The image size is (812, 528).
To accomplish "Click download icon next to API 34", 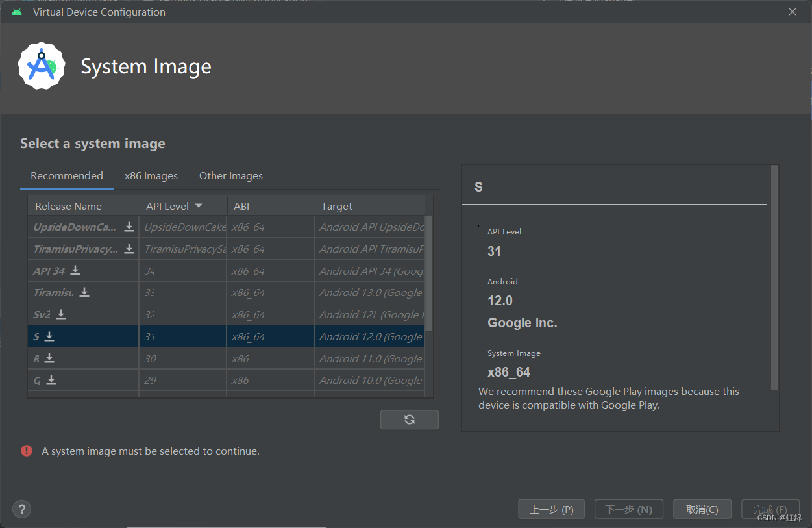I will tap(75, 270).
